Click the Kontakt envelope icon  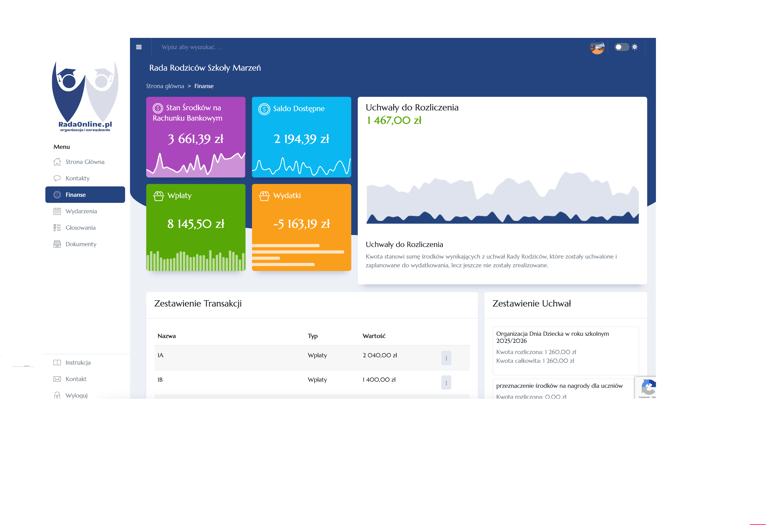(57, 379)
